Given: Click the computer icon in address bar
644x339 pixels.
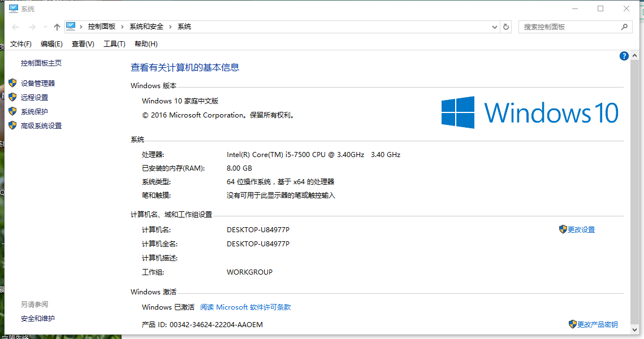Looking at the screenshot, I should (71, 26).
